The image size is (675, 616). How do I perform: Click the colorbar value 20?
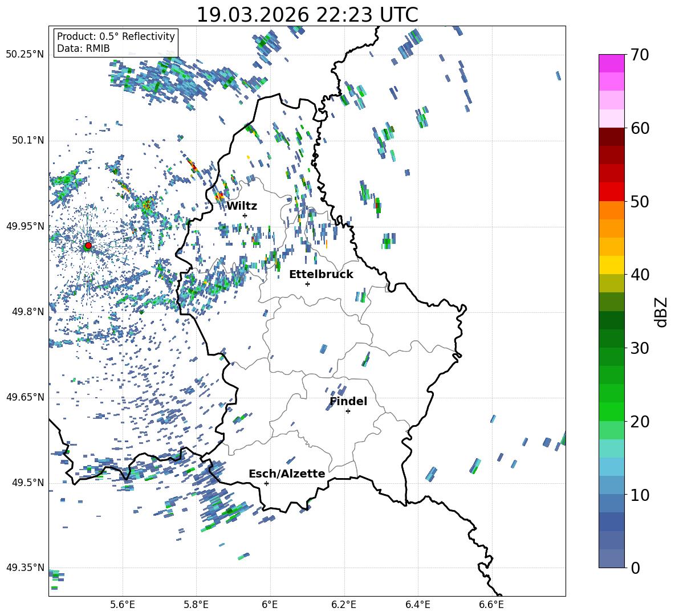coord(640,422)
